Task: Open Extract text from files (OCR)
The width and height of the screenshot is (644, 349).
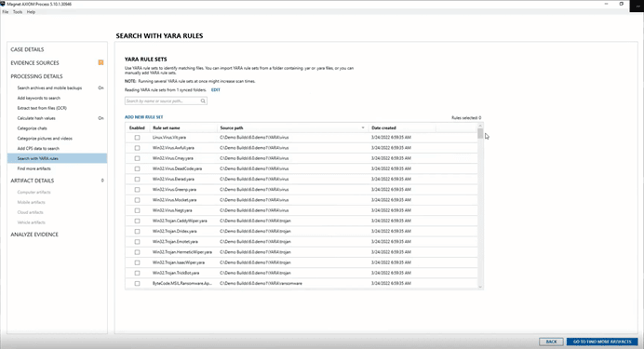Action: coord(42,108)
